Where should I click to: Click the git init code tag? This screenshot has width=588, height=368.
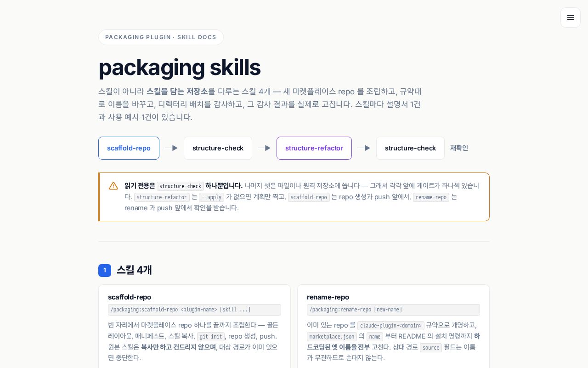click(x=211, y=337)
